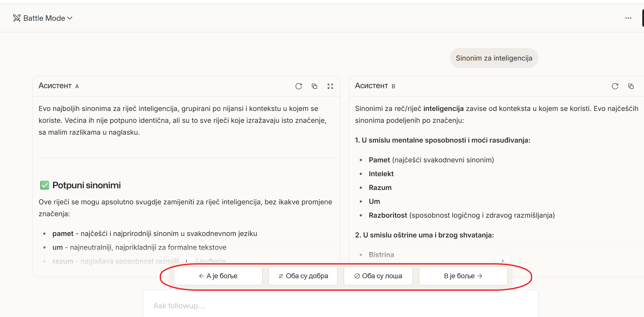Expand Assistant A panel to fullscreen
Image resolution: width=644 pixels, height=317 pixels.
[x=330, y=86]
